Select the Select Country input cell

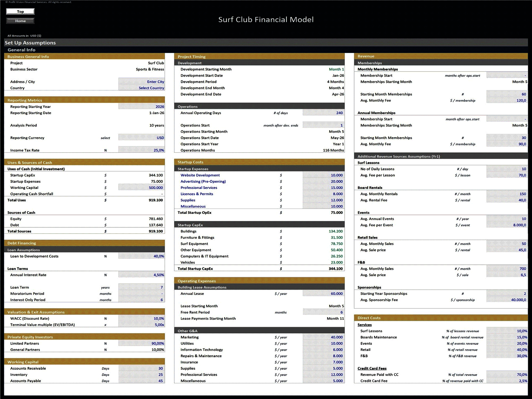pos(142,88)
